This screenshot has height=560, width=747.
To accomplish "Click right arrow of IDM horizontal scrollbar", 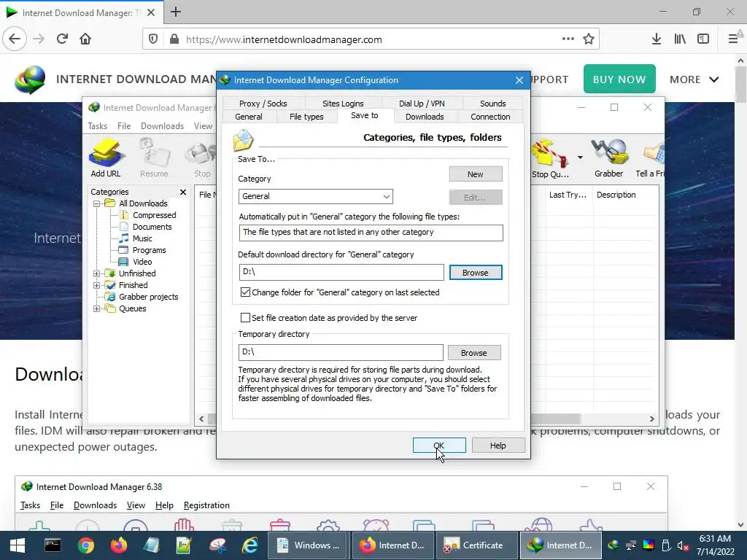I will coord(651,419).
